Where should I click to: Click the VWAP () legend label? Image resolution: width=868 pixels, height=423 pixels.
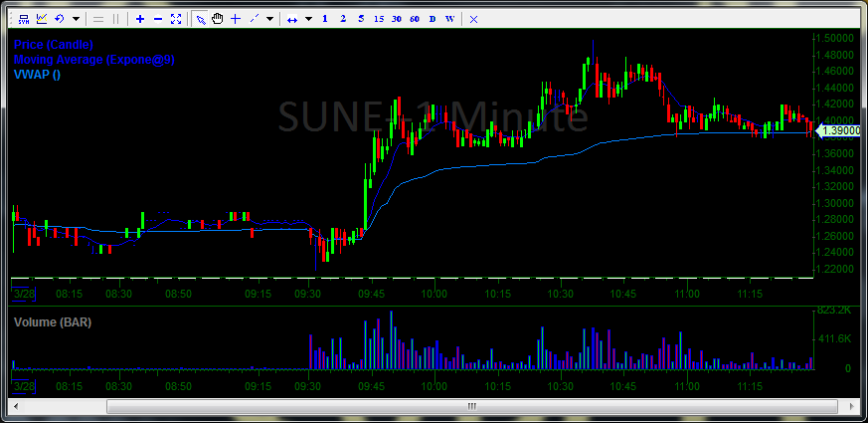point(37,75)
